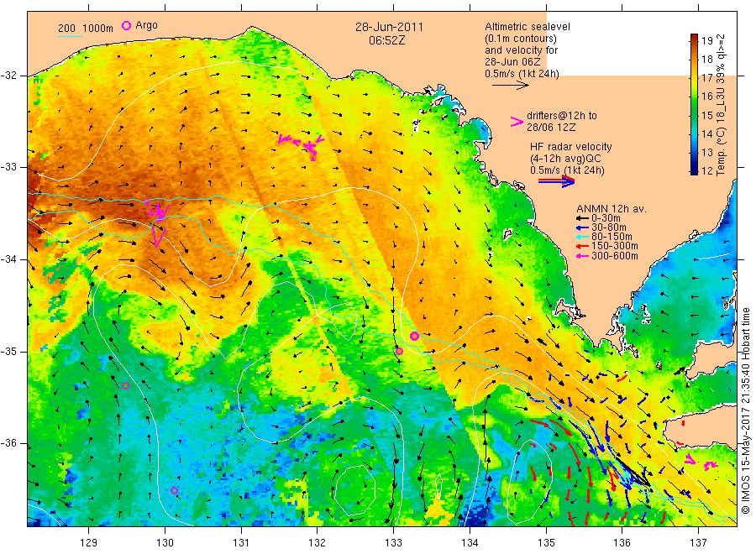
Task: Click the 'Argo' legend label
Action: (x=146, y=25)
